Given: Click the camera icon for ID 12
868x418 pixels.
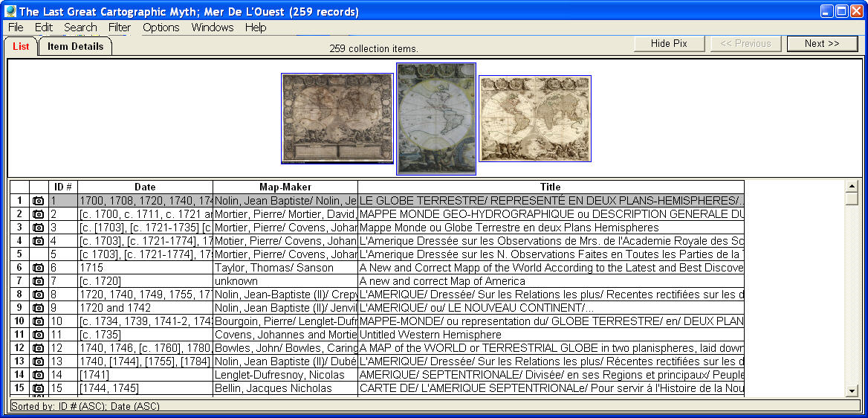Looking at the screenshot, I should 39,348.
